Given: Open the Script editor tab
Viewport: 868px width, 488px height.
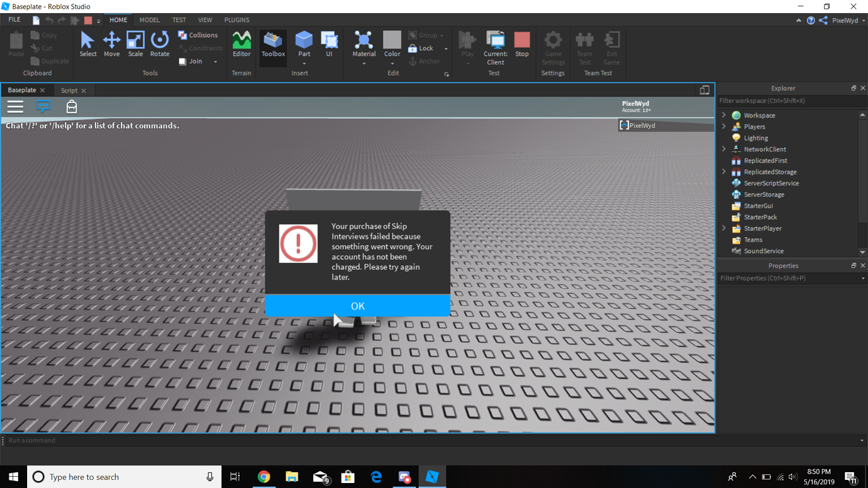Looking at the screenshot, I should [x=70, y=90].
